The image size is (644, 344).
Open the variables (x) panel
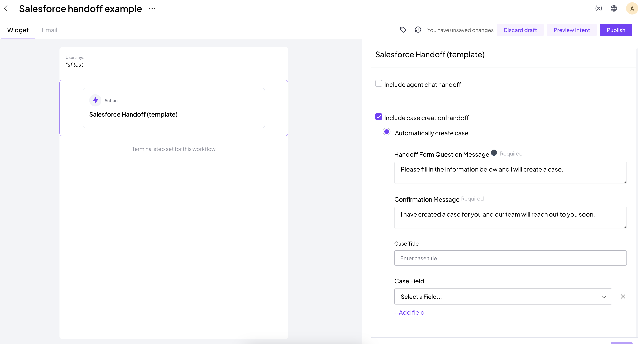(598, 9)
